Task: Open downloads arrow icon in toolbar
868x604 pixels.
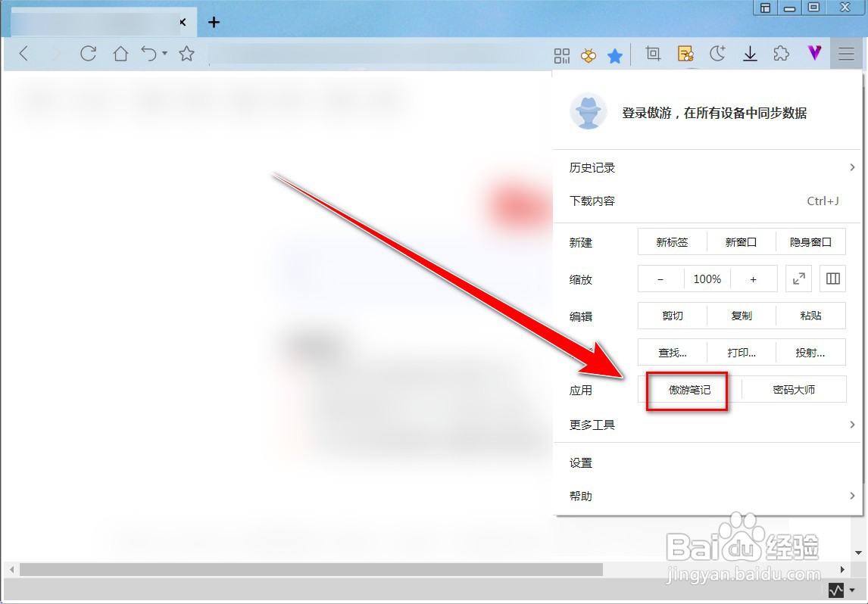Action: click(750, 54)
